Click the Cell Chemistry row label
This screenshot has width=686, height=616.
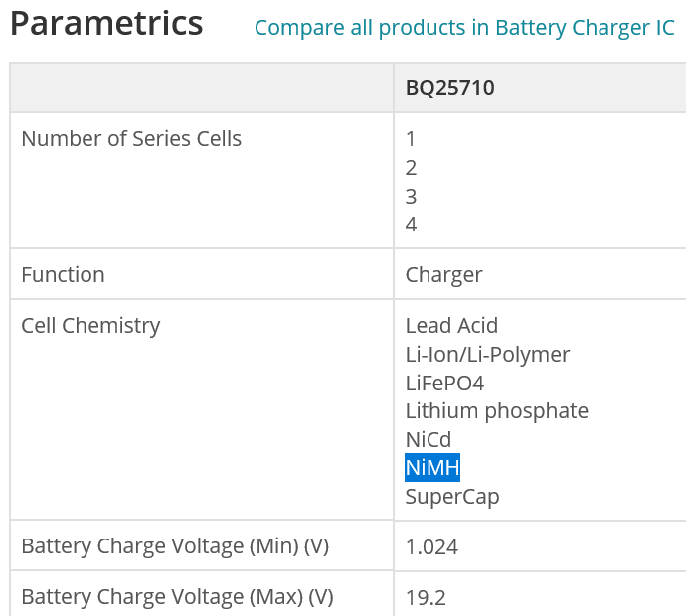(90, 326)
